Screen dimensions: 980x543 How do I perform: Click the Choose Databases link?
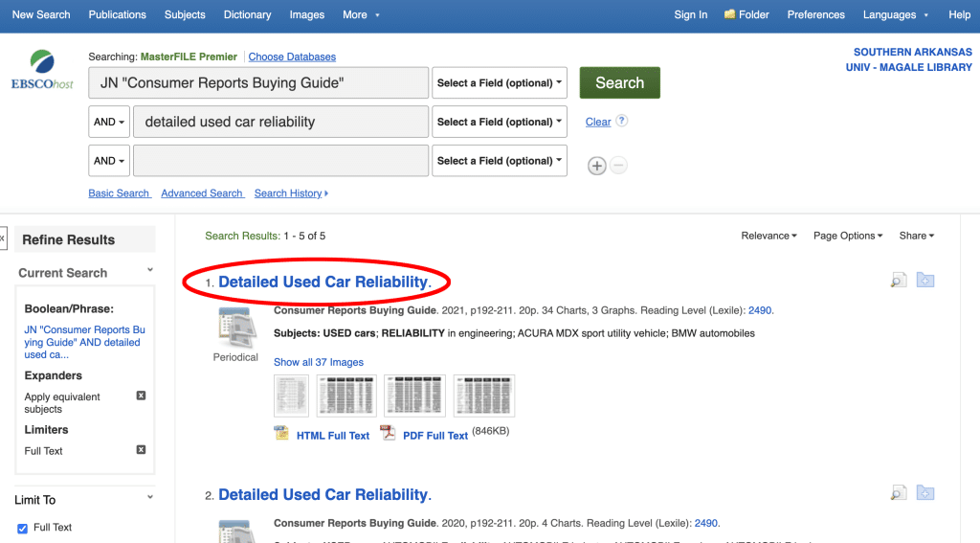(x=292, y=57)
